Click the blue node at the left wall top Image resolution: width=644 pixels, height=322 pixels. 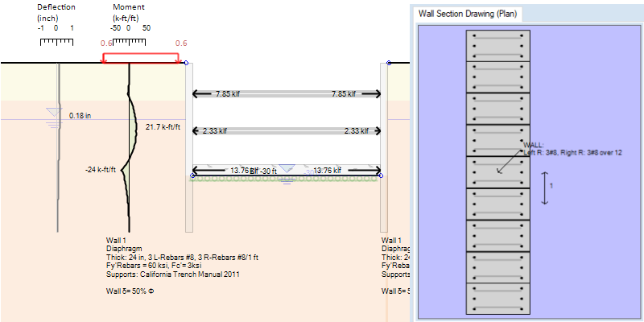(x=186, y=63)
